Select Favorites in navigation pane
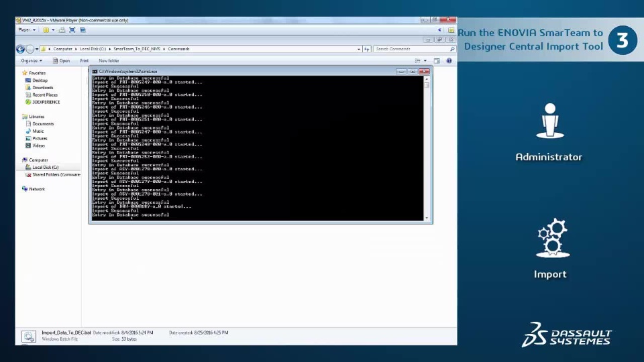644x362 pixels. point(37,73)
